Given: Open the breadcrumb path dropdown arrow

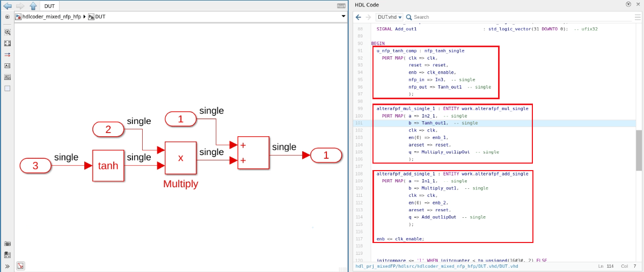Looking at the screenshot, I should (343, 17).
